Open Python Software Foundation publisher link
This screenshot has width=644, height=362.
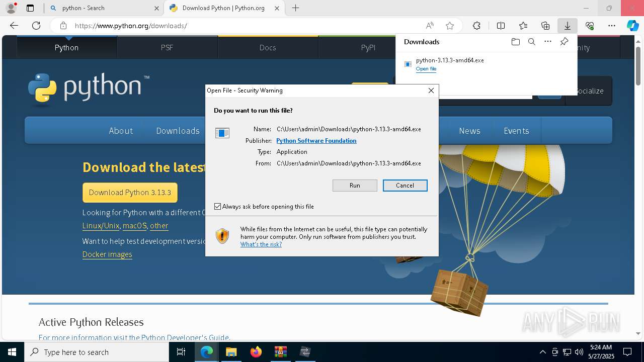pos(316,141)
